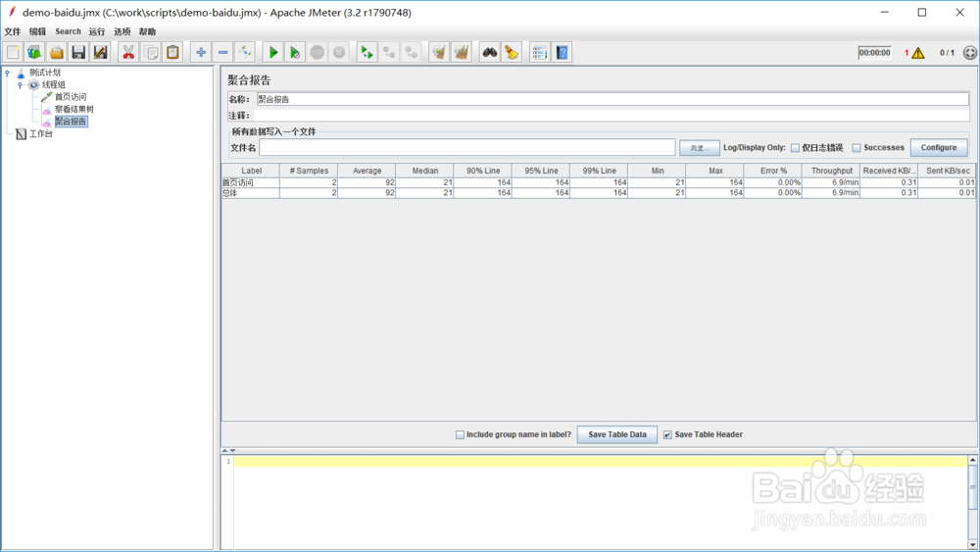This screenshot has height=552, width=980.
Task: Click into the 注释 comment field
Action: tap(612, 116)
